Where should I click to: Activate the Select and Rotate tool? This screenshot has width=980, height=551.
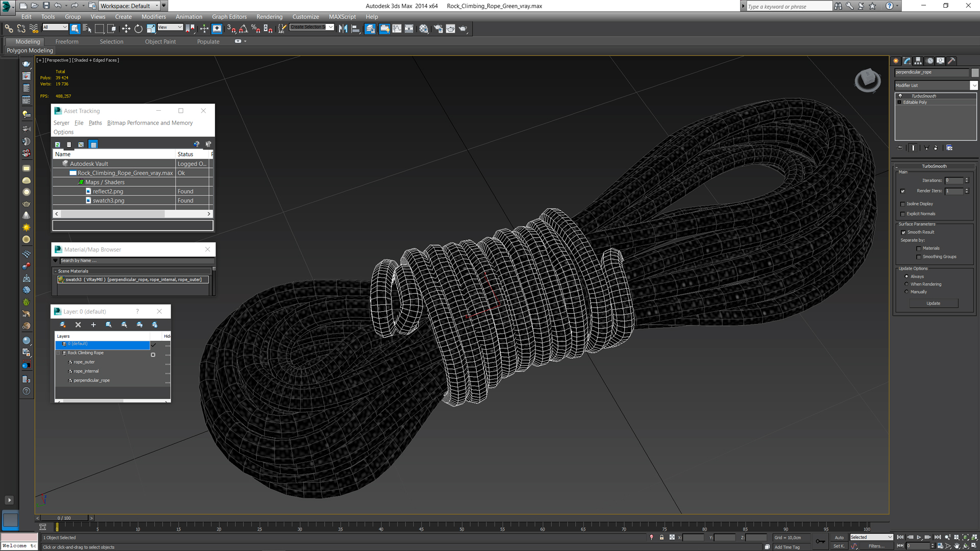coord(138,29)
